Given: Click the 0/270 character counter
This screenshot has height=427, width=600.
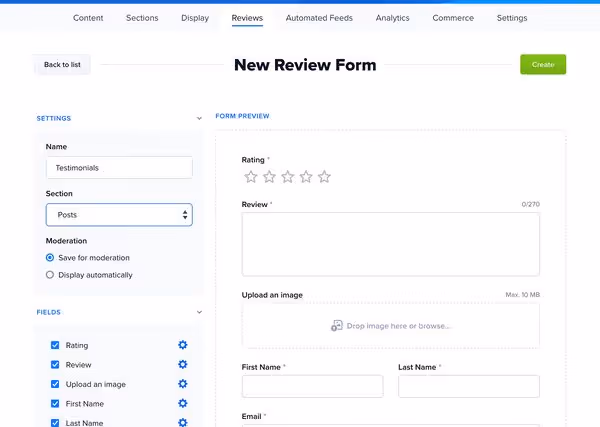Looking at the screenshot, I should tap(530, 204).
